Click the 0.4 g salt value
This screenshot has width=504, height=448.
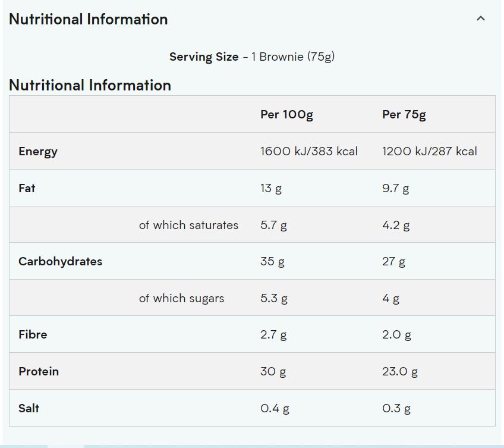tap(275, 408)
